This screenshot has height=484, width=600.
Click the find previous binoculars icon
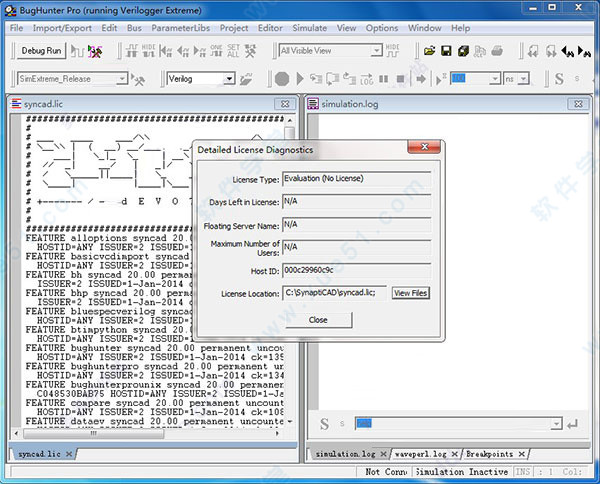567,51
